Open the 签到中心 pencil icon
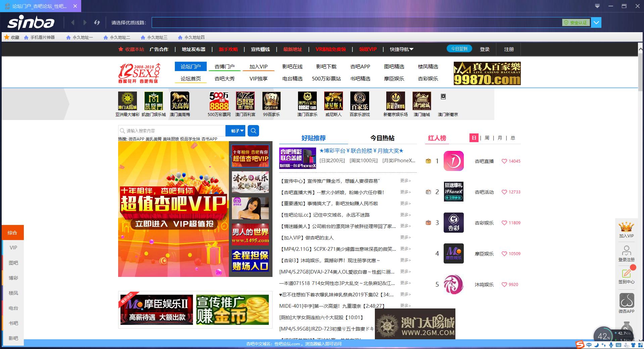This screenshot has width=644, height=349. click(x=626, y=273)
